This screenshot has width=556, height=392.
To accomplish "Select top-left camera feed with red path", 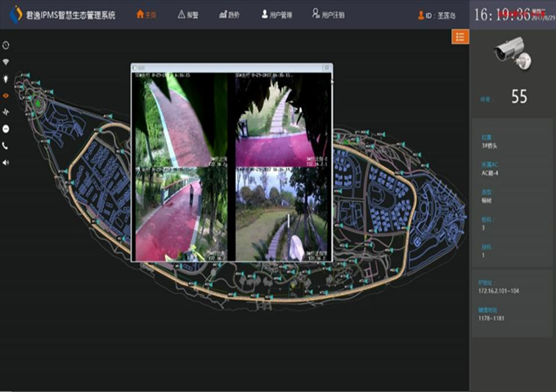I will pos(181,120).
